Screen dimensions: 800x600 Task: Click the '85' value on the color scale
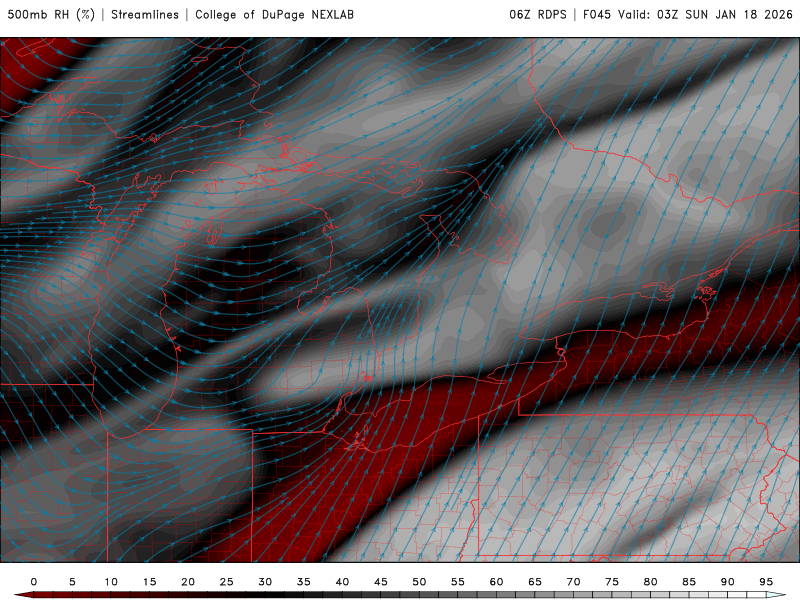tap(689, 582)
